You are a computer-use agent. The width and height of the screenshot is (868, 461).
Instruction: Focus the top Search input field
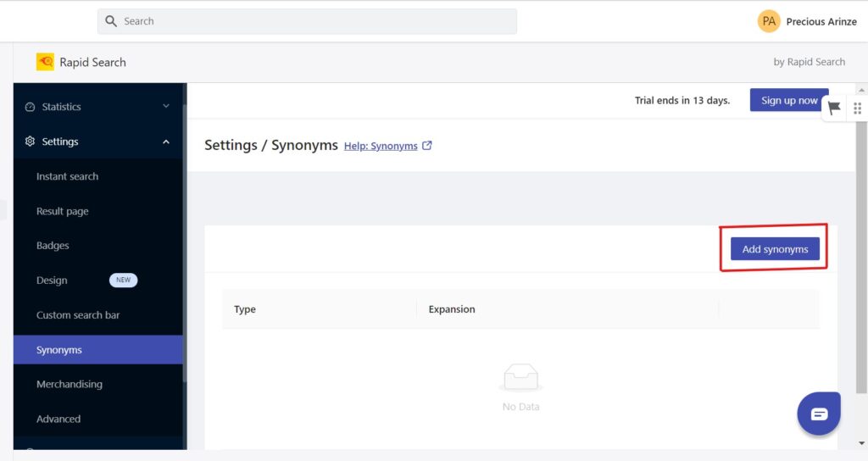[x=307, y=21]
